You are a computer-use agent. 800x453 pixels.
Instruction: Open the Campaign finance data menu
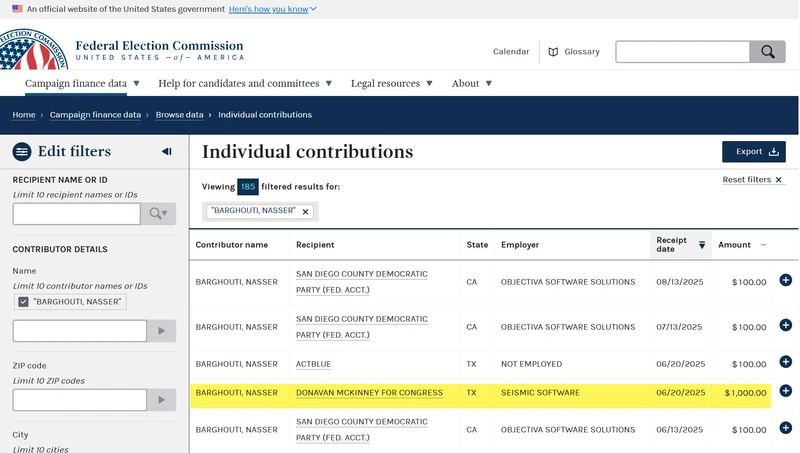[x=82, y=83]
